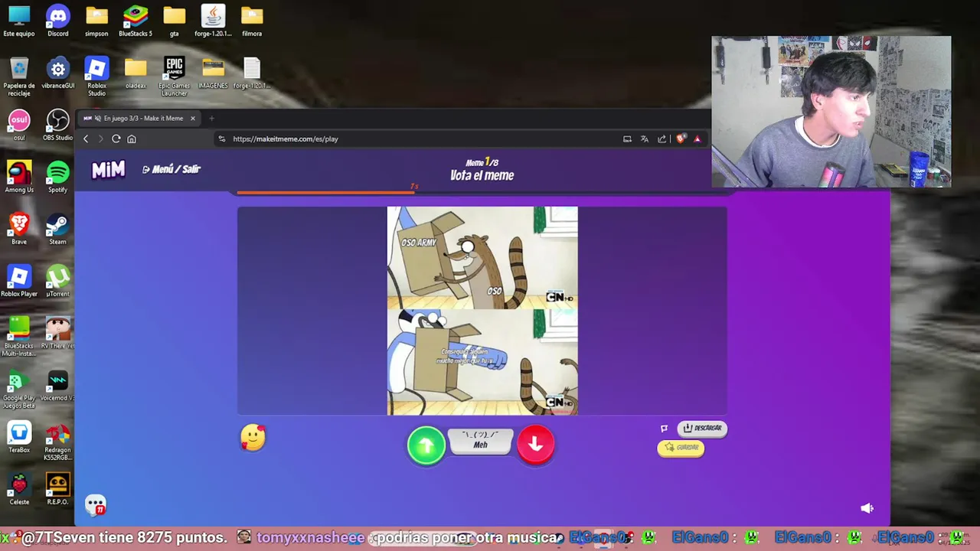
Task: Open site settings icon in address bar
Action: point(222,139)
